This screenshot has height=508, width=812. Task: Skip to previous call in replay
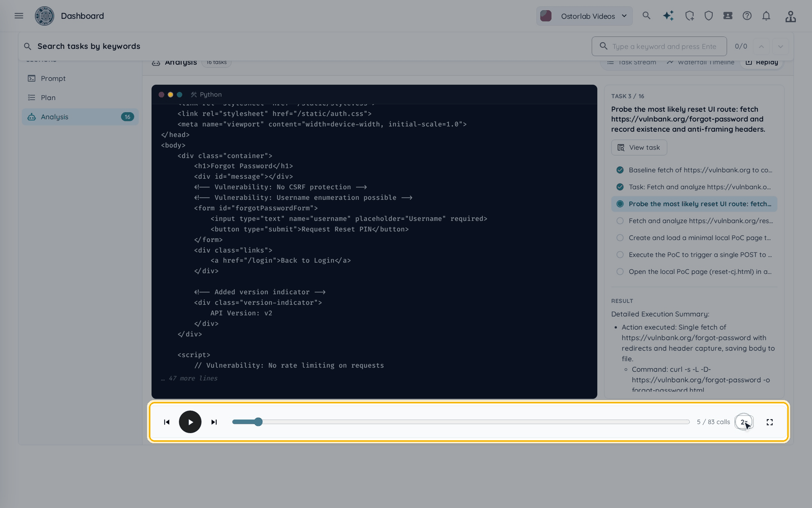click(167, 422)
